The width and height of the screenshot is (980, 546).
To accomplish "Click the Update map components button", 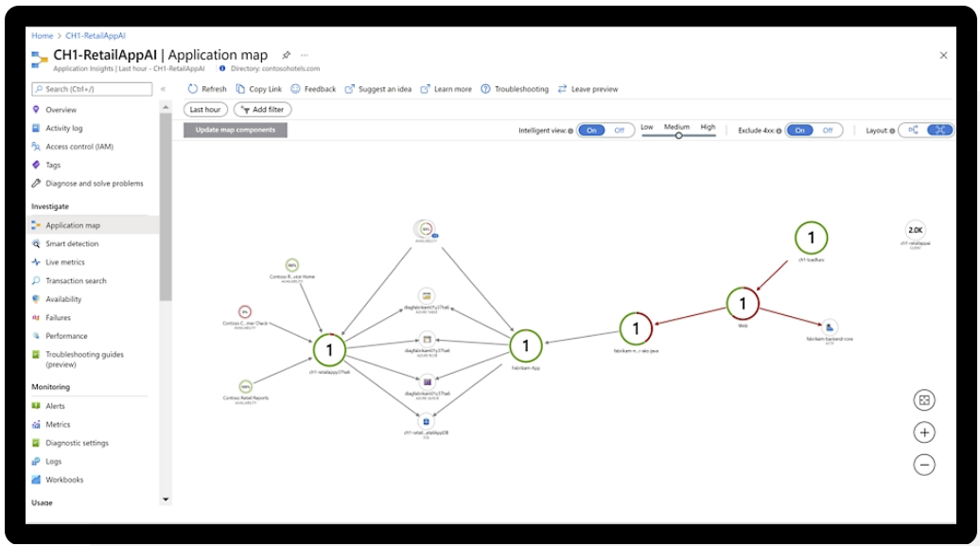I will pyautogui.click(x=235, y=130).
